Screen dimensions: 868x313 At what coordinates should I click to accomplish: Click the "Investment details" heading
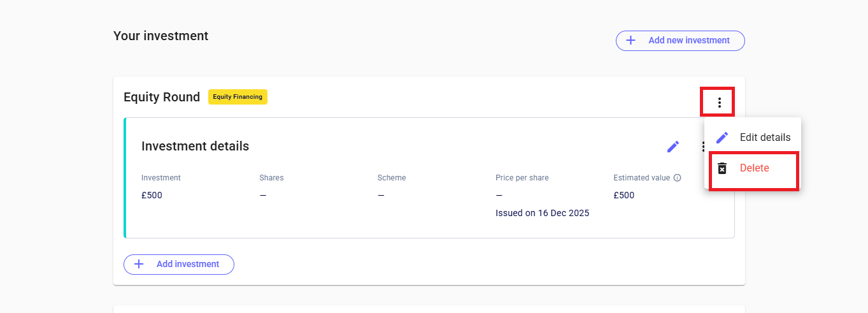pyautogui.click(x=195, y=146)
